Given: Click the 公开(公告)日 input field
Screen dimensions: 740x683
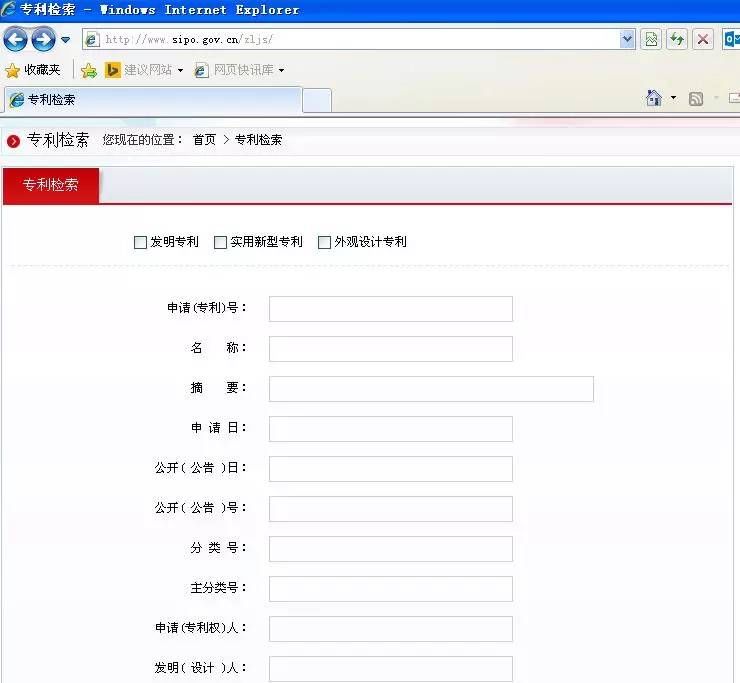Looking at the screenshot, I should (x=391, y=469).
